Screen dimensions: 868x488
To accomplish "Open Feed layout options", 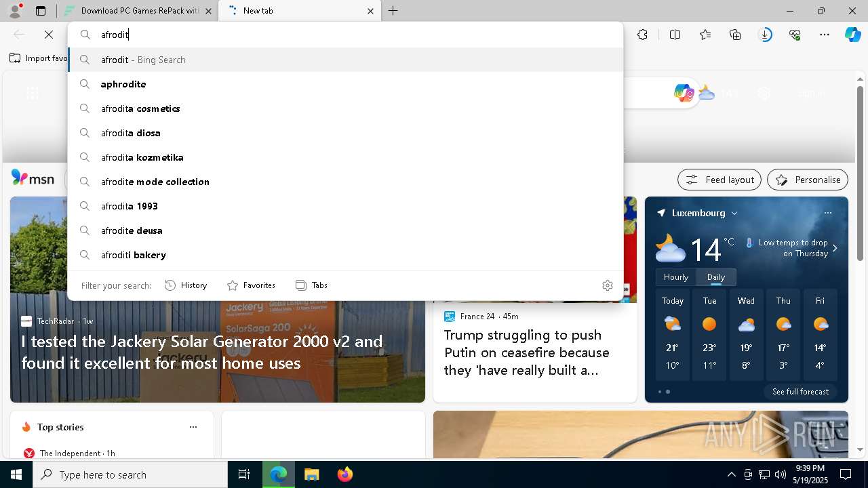I will click(x=719, y=180).
